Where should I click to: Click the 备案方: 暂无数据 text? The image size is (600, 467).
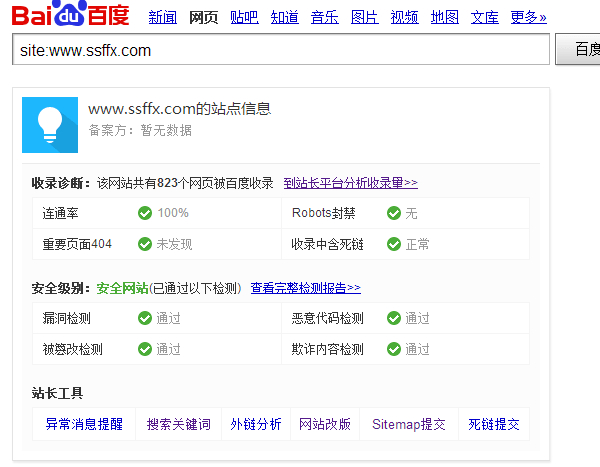tap(140, 130)
